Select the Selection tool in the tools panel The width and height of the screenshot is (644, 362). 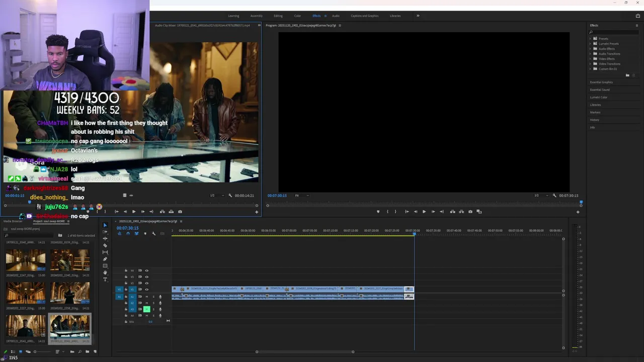coord(105,225)
